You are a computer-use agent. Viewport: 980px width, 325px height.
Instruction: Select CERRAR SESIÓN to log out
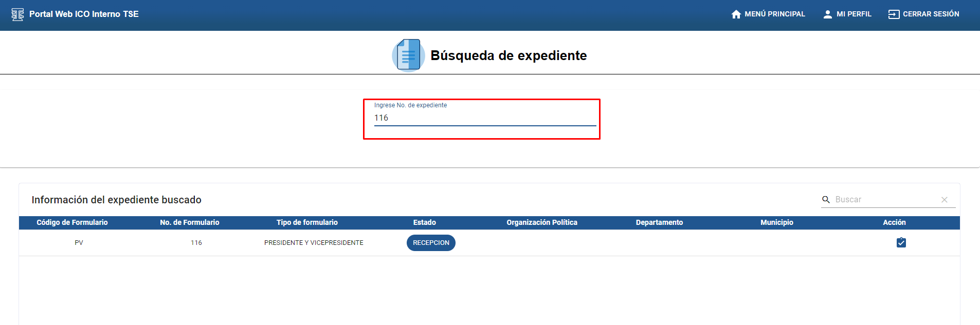[x=931, y=14]
